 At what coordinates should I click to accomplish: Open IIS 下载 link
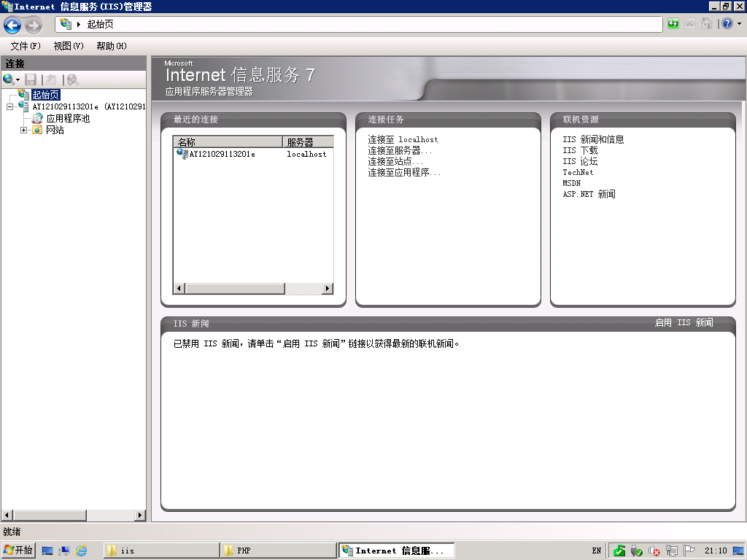tap(580, 150)
